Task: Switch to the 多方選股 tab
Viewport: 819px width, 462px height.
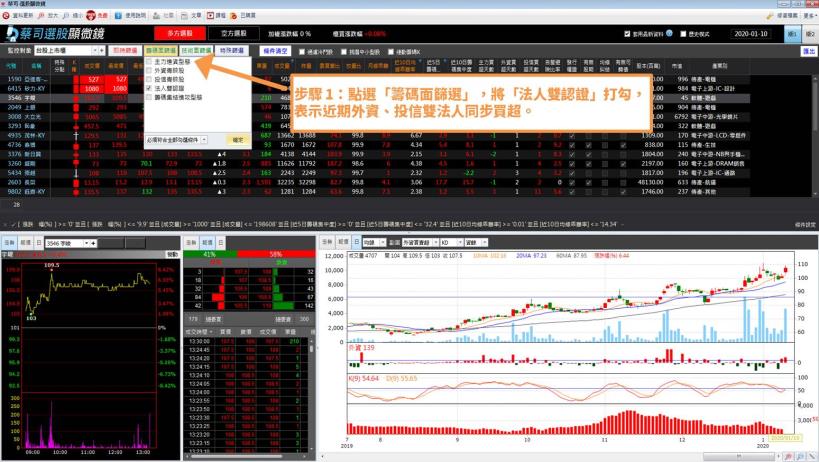Action: [180, 33]
